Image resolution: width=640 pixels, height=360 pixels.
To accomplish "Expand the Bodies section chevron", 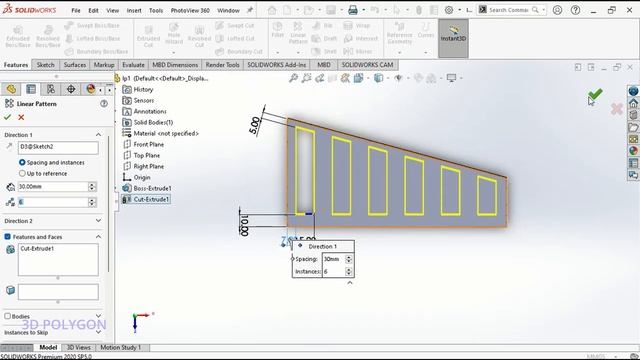I will coord(98,316).
